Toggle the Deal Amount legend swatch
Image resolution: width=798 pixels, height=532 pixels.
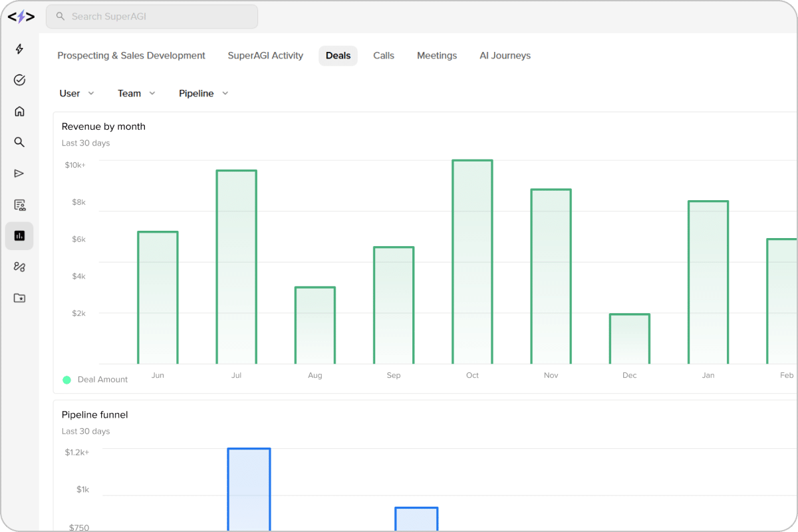point(66,380)
